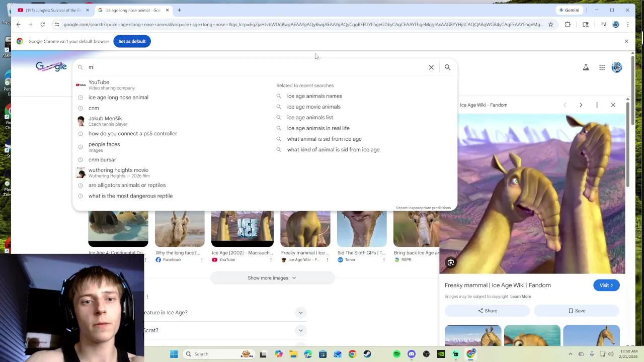Open Spotify from the taskbar
The height and width of the screenshot is (362, 644).
[x=396, y=354]
